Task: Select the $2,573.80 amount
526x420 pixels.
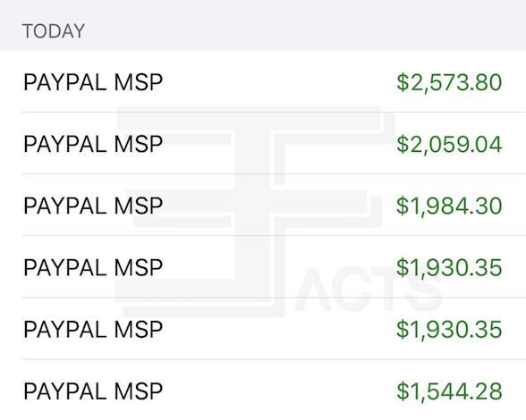Action: pos(449,82)
